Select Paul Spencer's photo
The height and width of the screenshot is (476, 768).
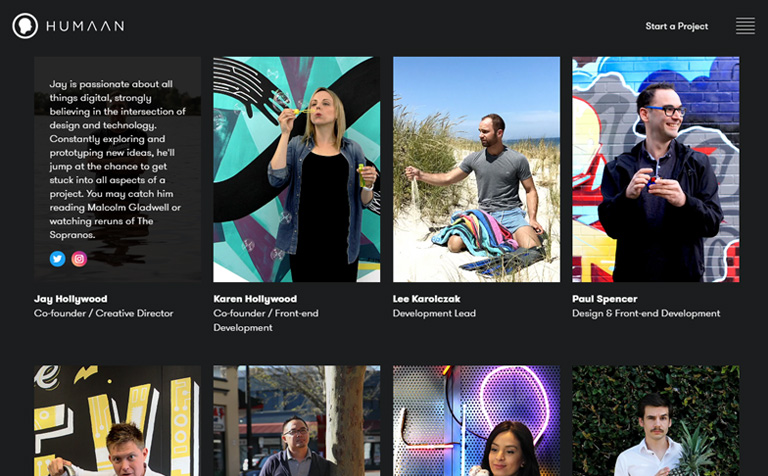point(655,169)
